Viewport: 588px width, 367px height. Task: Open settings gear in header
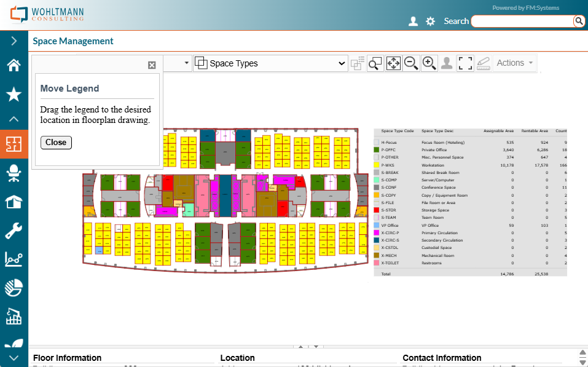click(431, 22)
